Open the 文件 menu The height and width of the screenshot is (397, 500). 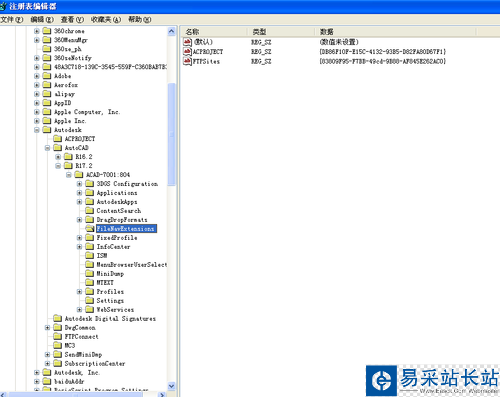coord(12,20)
